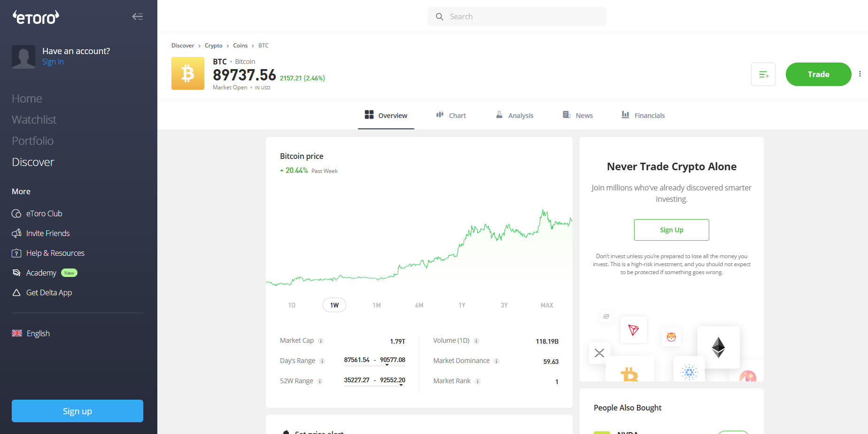Screen dimensions: 868x434
Task: Click the Bitcoin logo tile
Action: pyautogui.click(x=188, y=73)
